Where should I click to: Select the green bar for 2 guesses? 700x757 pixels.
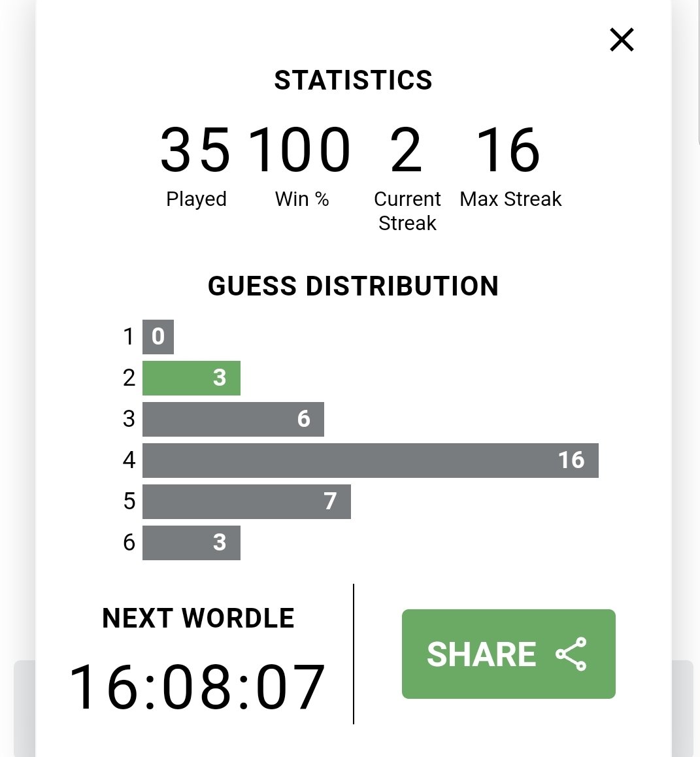pos(191,378)
